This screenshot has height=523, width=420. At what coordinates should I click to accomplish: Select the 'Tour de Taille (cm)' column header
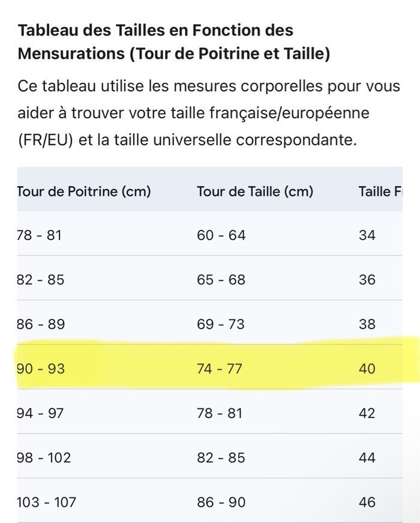pyautogui.click(x=255, y=192)
